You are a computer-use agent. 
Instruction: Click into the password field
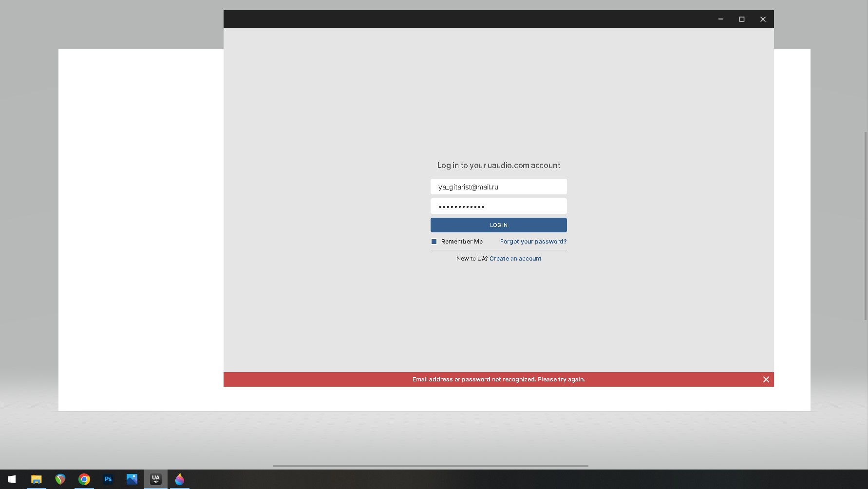tap(499, 206)
